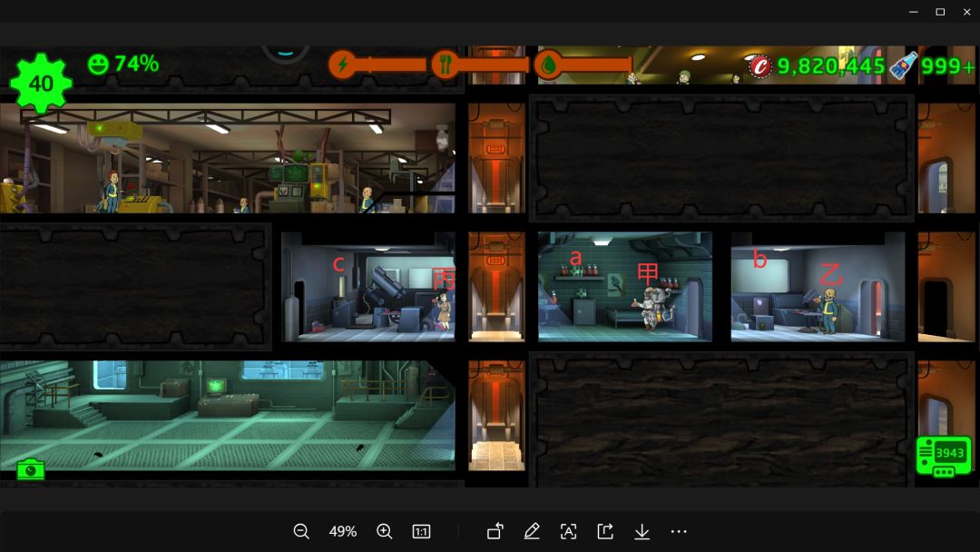The image size is (980, 552).
Task: Toggle the 1:1 actual size view
Action: pos(421,532)
